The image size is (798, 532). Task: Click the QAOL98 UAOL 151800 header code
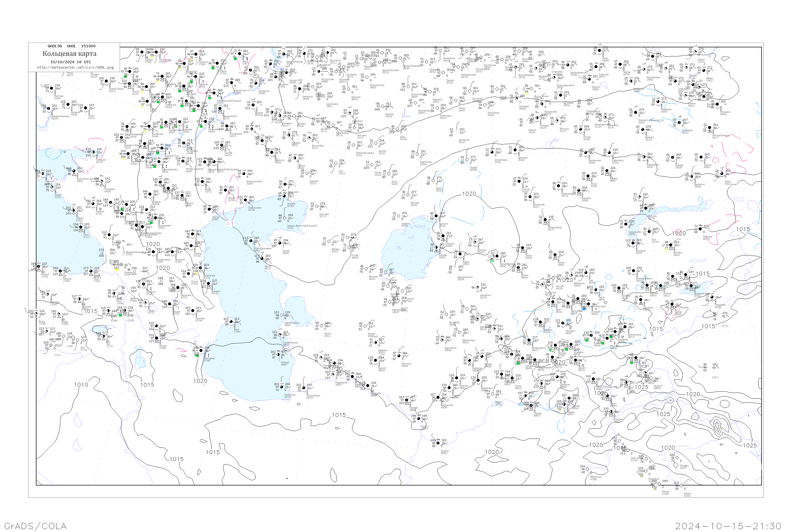coord(71,46)
